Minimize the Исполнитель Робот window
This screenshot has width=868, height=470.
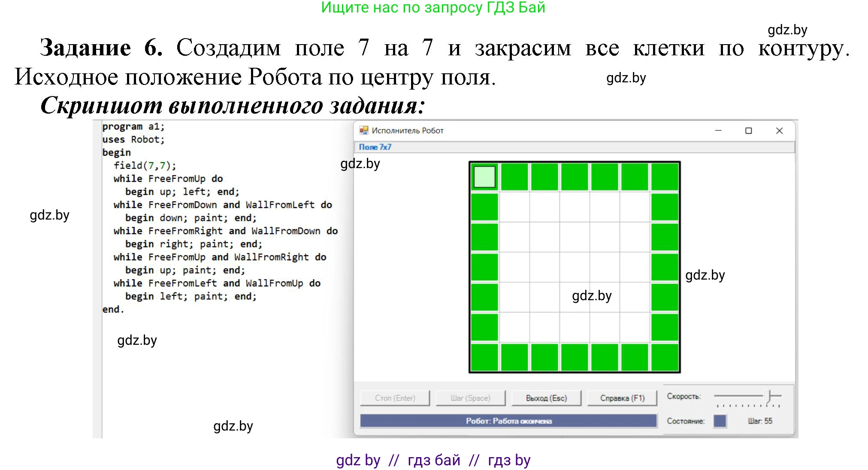718,130
